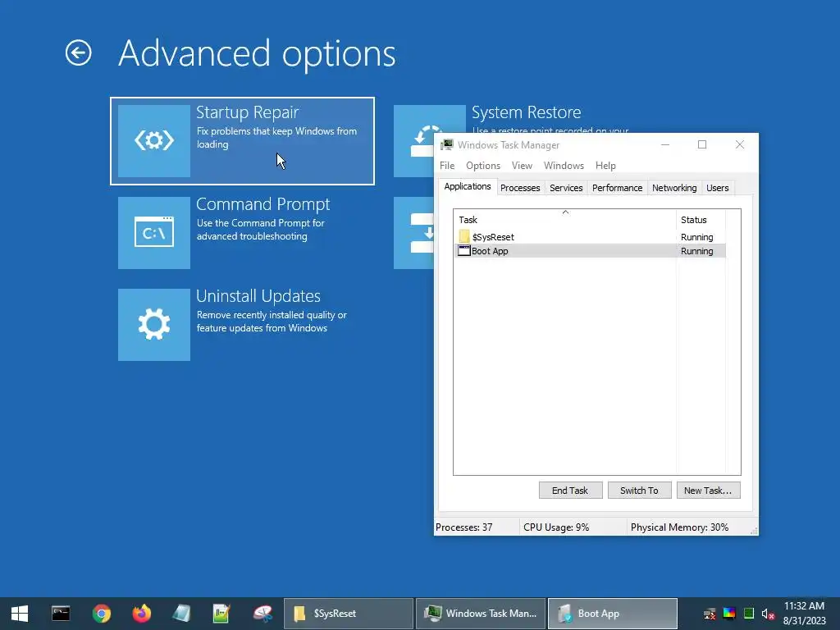
Task: Switch to $SysReset taskbar window
Action: tap(349, 614)
